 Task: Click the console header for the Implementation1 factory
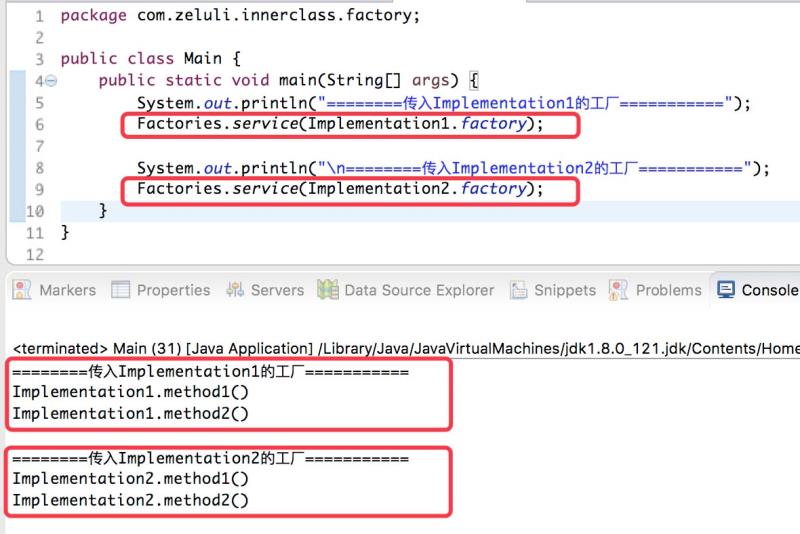click(x=211, y=371)
